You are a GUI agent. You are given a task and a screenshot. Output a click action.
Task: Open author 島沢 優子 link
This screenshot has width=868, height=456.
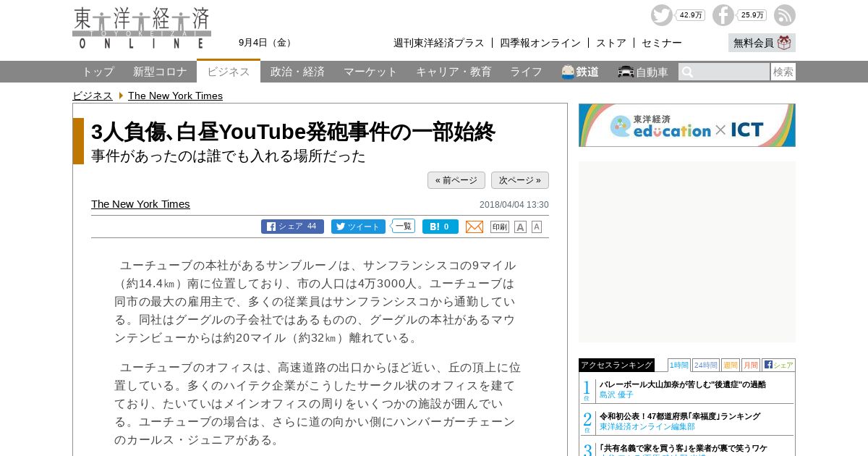coord(616,394)
